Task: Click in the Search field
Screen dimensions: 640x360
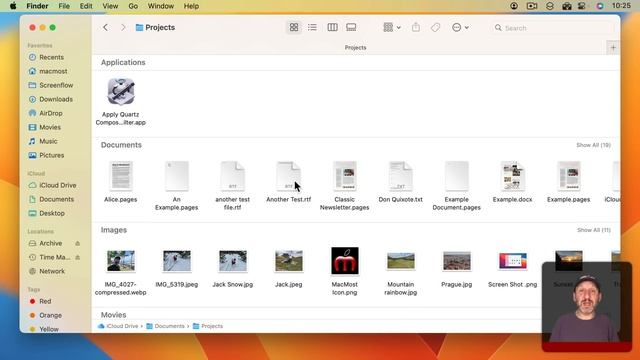Action: pyautogui.click(x=552, y=28)
